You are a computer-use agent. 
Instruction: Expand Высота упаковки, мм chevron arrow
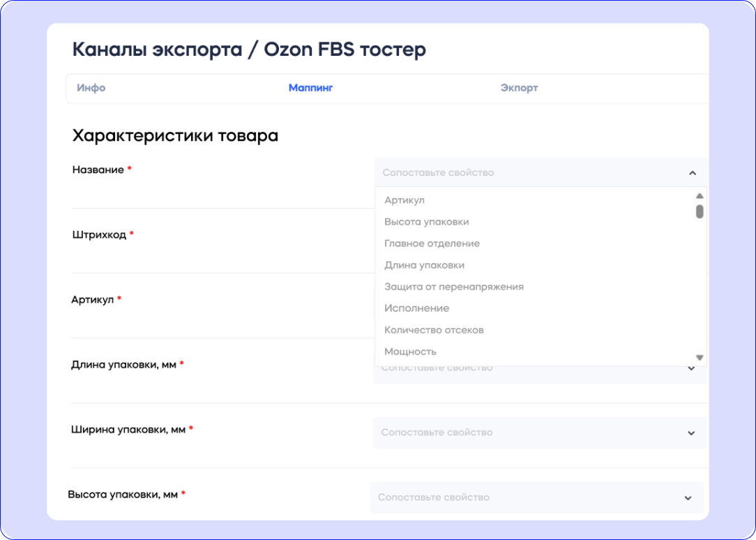tap(688, 498)
